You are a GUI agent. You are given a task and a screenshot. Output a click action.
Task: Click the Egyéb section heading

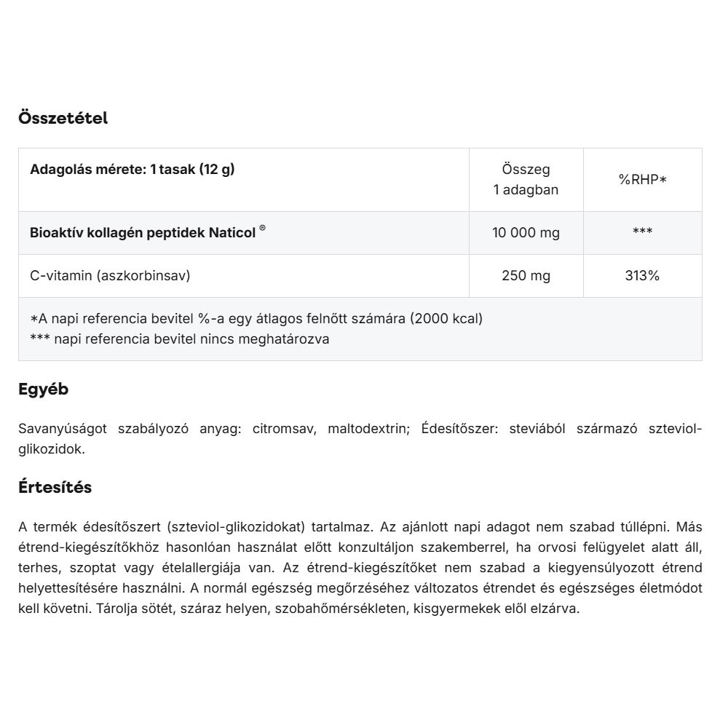[43, 389]
